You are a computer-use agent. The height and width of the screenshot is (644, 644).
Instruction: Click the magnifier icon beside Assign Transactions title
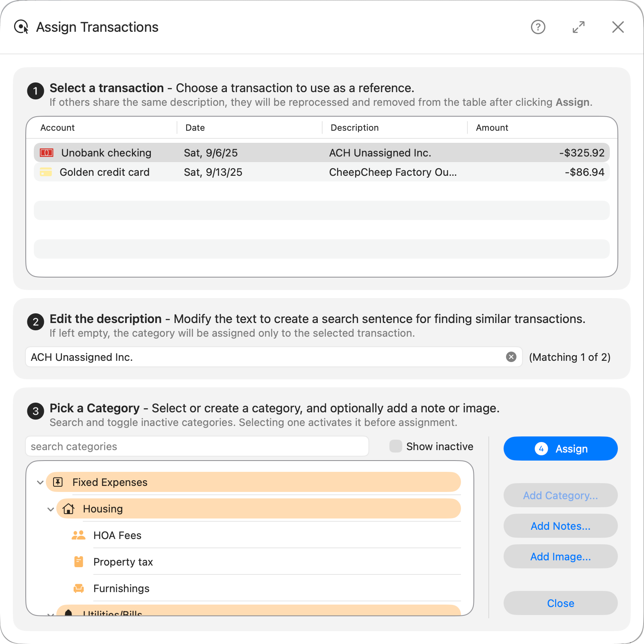click(21, 27)
